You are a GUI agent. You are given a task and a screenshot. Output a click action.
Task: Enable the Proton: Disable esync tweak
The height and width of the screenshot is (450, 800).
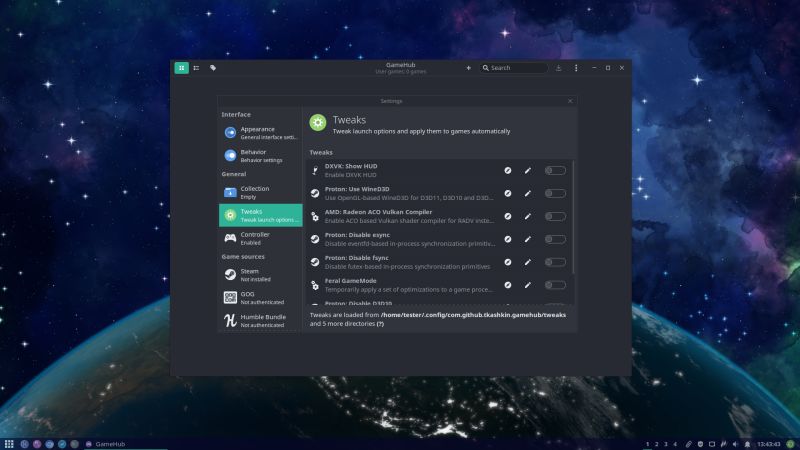pos(555,239)
